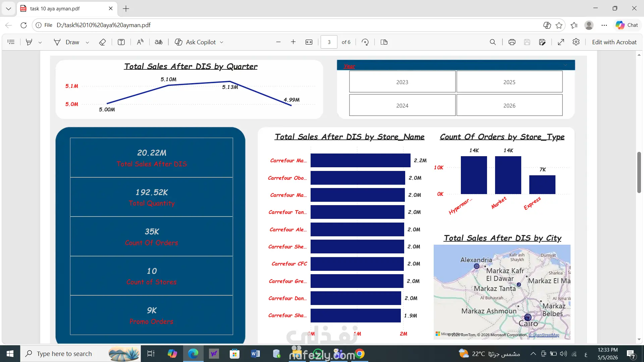Click the Save as icon
Viewport: 644px width, 362px height.
(x=542, y=42)
